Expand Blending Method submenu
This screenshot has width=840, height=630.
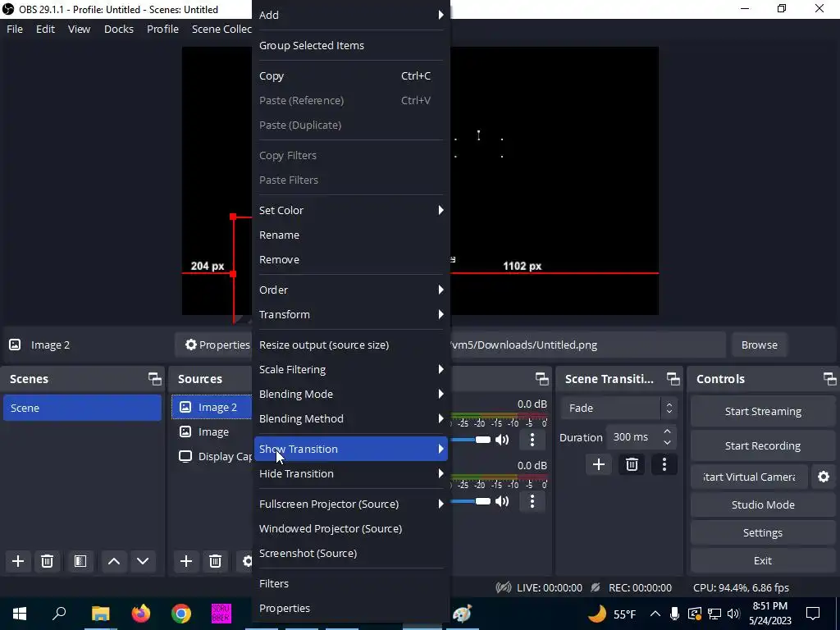350,419
